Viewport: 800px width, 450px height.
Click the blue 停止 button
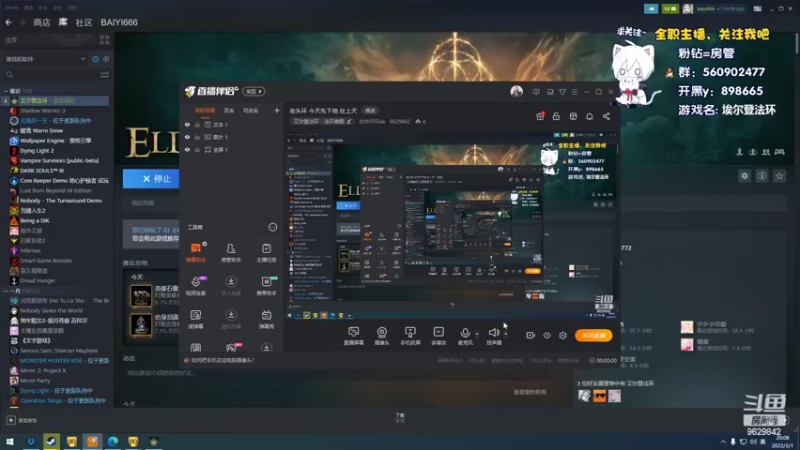tap(152, 179)
